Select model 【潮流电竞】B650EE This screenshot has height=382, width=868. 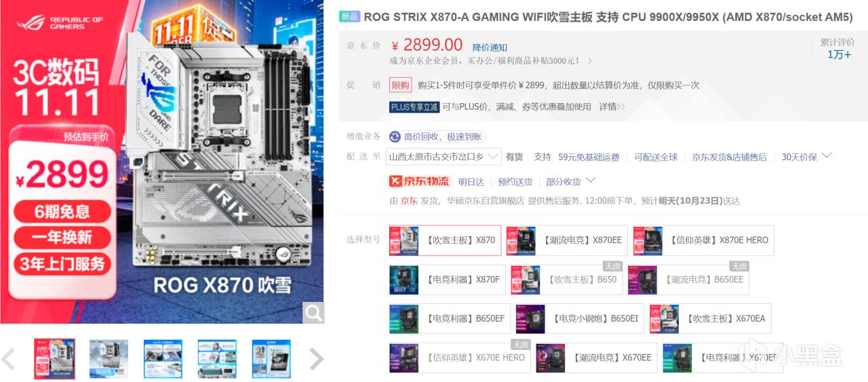click(688, 280)
